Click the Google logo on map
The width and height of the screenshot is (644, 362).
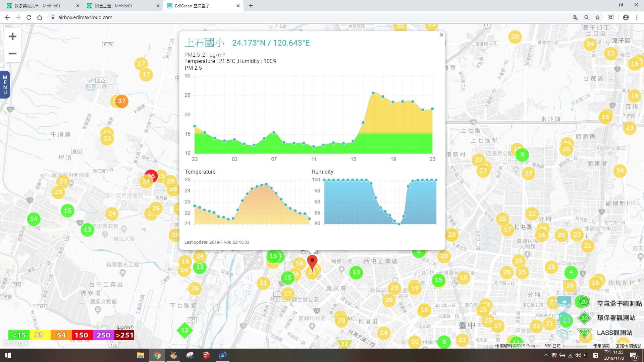pyautogui.click(x=16, y=343)
